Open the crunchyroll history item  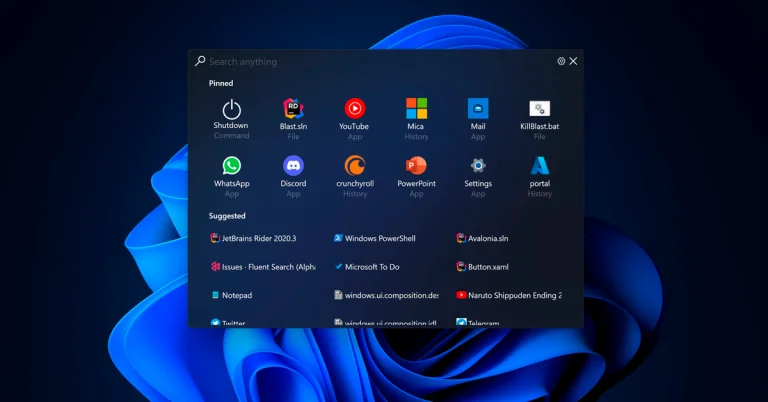354,166
